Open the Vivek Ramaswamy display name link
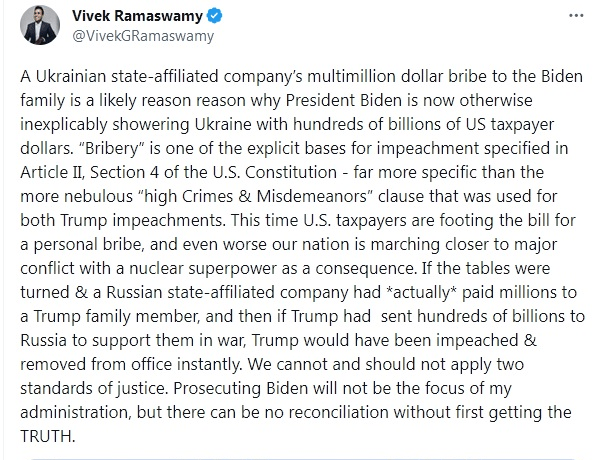599x460 pixels. (x=137, y=16)
